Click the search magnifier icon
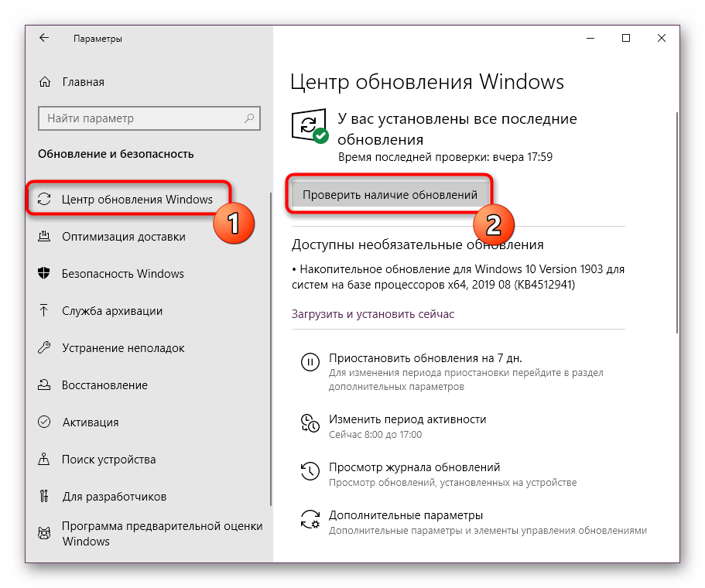Image resolution: width=705 pixels, height=588 pixels. pyautogui.click(x=249, y=118)
